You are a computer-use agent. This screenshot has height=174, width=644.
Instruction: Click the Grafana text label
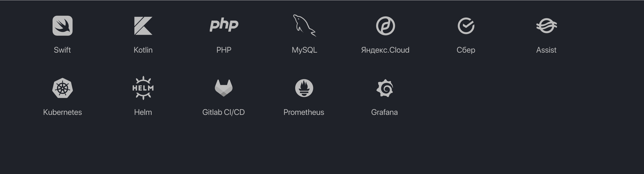coord(385,112)
